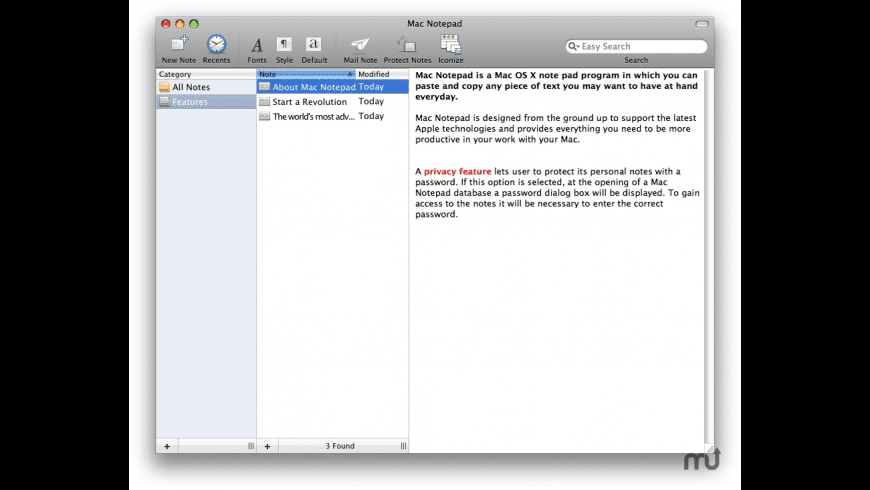Click the note text scrollbar
The image size is (870, 490).
pos(709,255)
